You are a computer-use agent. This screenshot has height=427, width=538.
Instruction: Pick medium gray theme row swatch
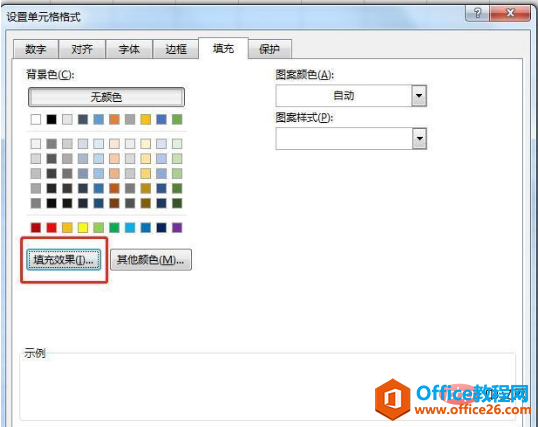[130, 119]
